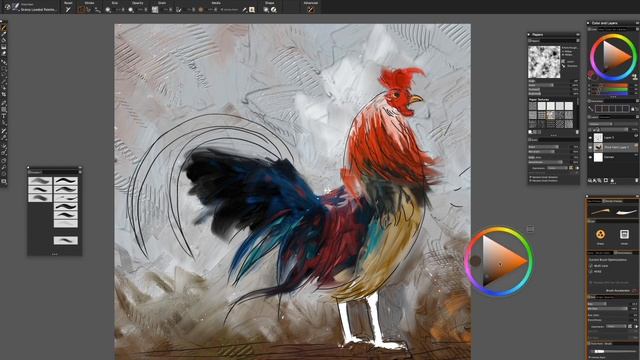Switch to the Stroke Preview tab
This screenshot has width=640, height=360.
614,201
